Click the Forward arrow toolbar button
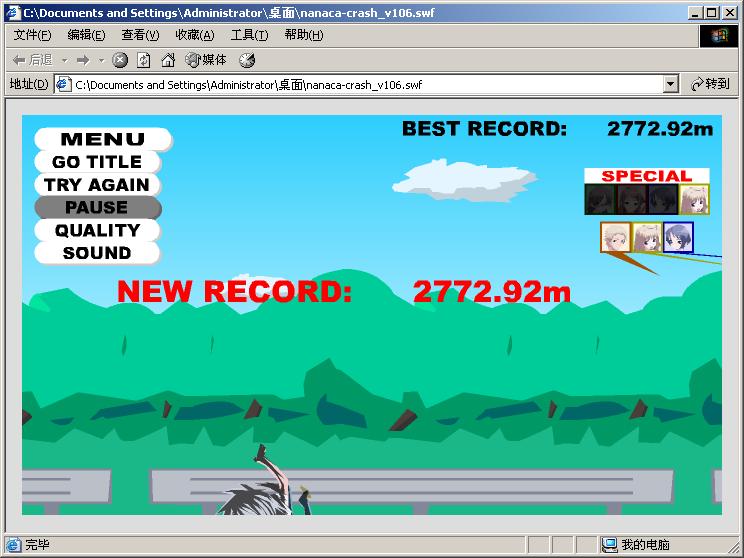The width and height of the screenshot is (744, 558). pos(83,60)
